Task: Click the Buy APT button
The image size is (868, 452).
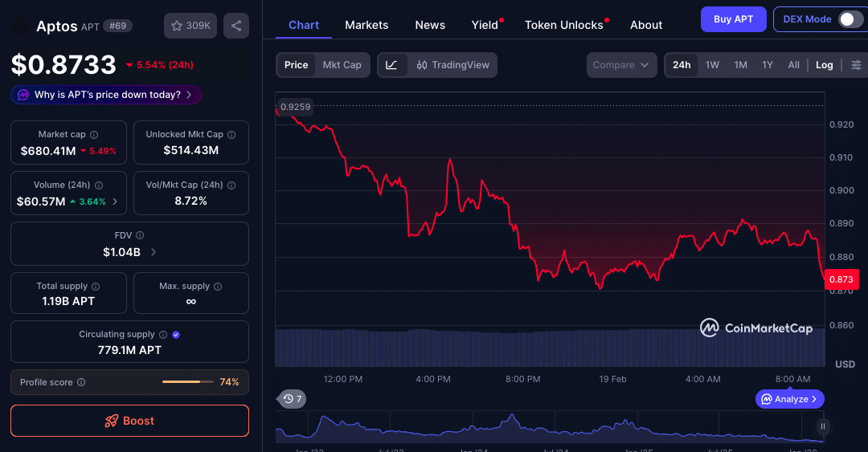Action: (734, 19)
